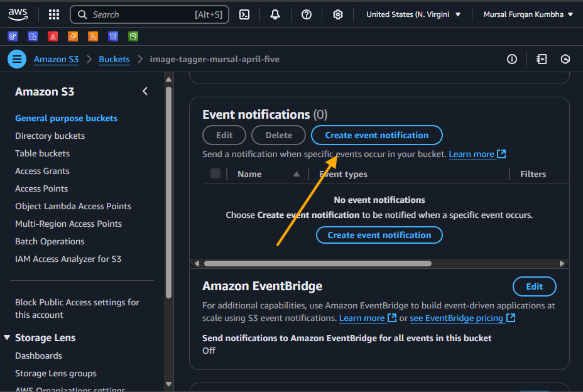The width and height of the screenshot is (583, 392).
Task: Open see EventBridge pricing link
Action: click(x=456, y=318)
